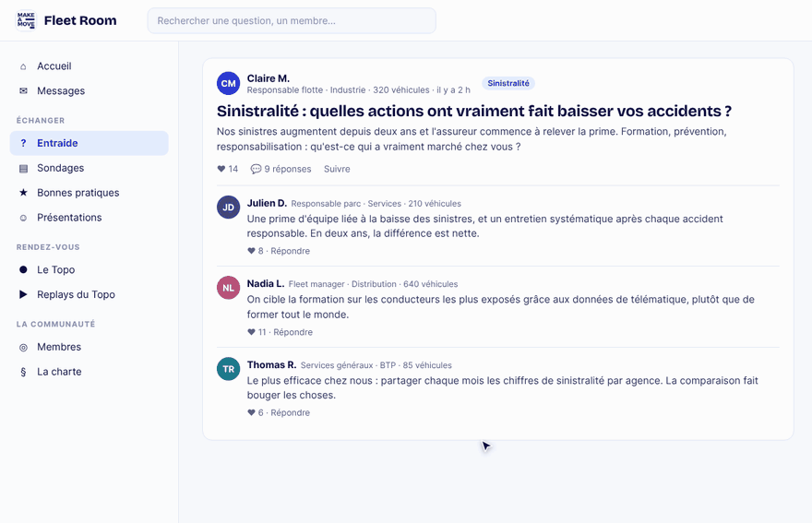Click Répondre under Nadia L.'s reply

[x=293, y=332]
